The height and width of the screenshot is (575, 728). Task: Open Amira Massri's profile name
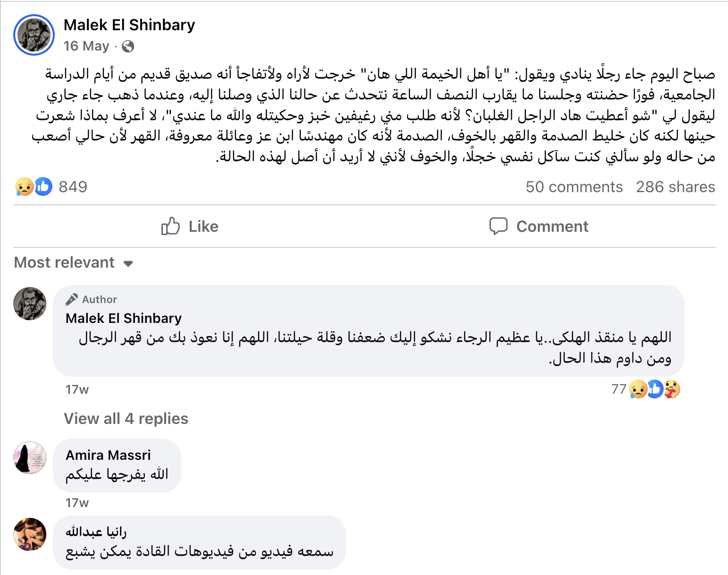click(x=108, y=455)
